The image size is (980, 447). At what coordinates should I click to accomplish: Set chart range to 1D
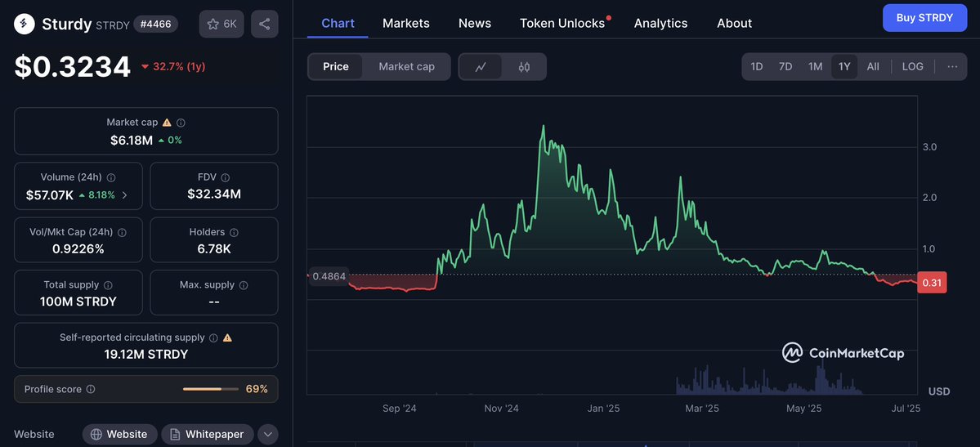pos(756,66)
